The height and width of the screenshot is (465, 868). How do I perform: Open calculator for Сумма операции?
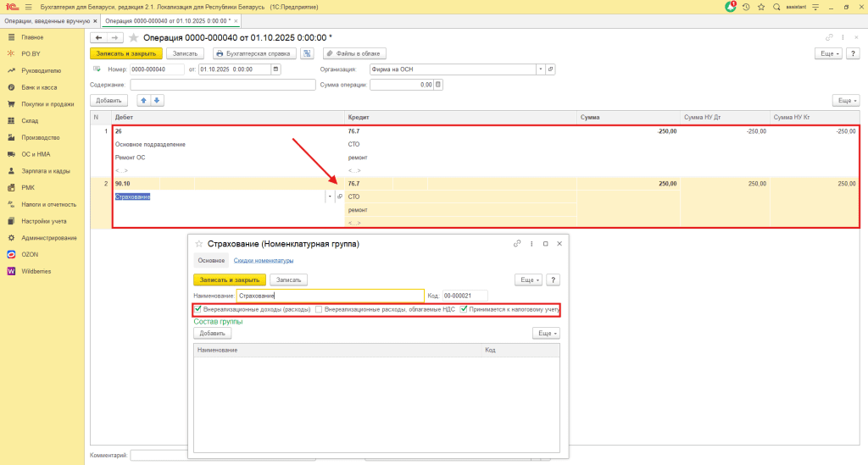438,85
